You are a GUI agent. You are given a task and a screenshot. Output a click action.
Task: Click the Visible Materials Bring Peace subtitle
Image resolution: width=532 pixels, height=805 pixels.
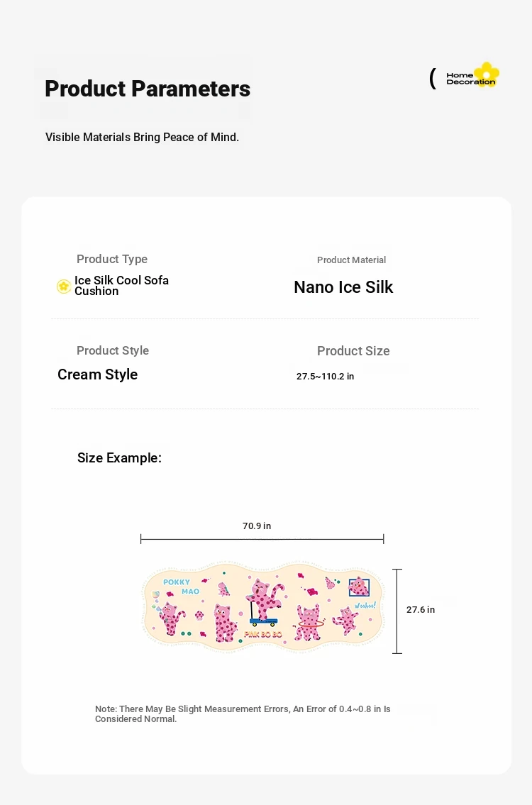143,137
